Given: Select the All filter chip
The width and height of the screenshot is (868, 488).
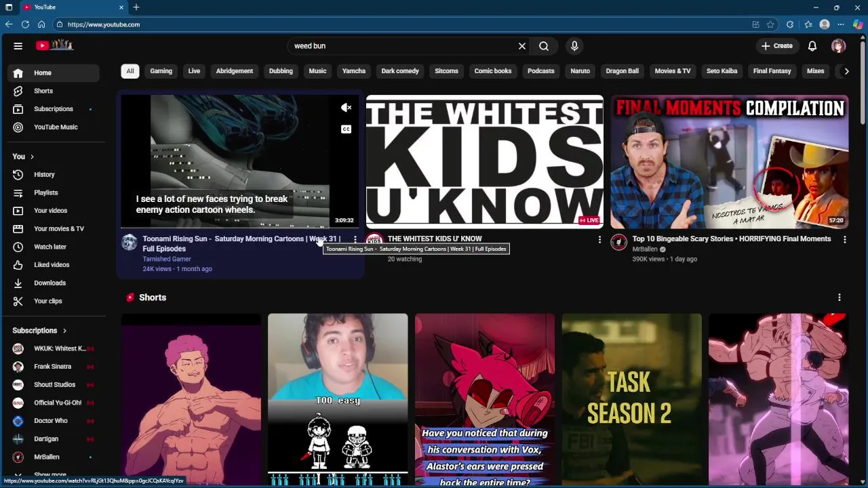Looking at the screenshot, I should point(130,71).
